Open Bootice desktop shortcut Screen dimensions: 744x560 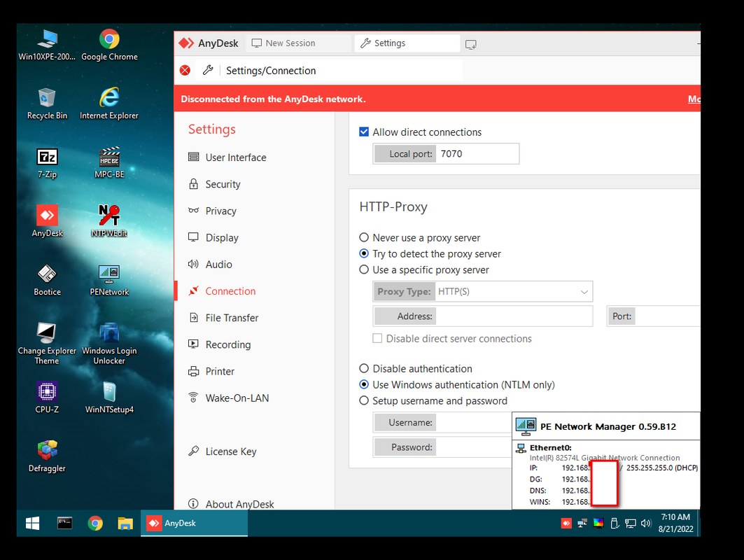(47, 280)
